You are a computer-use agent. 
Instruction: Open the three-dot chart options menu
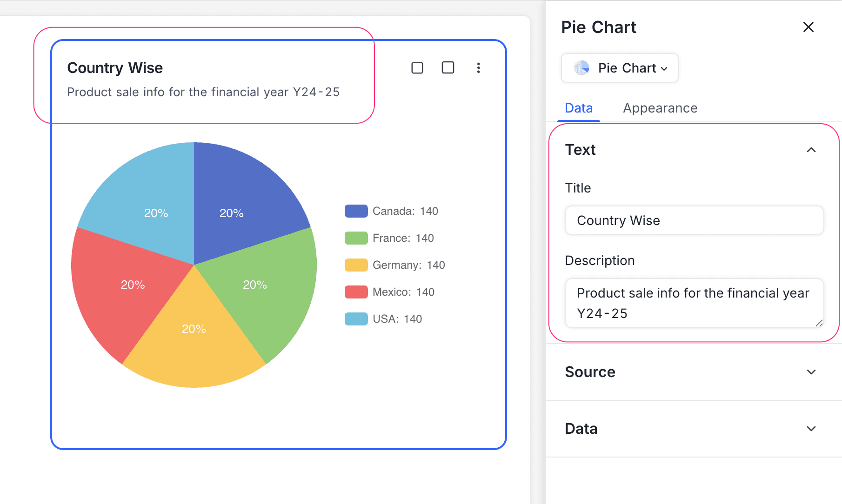(x=478, y=68)
